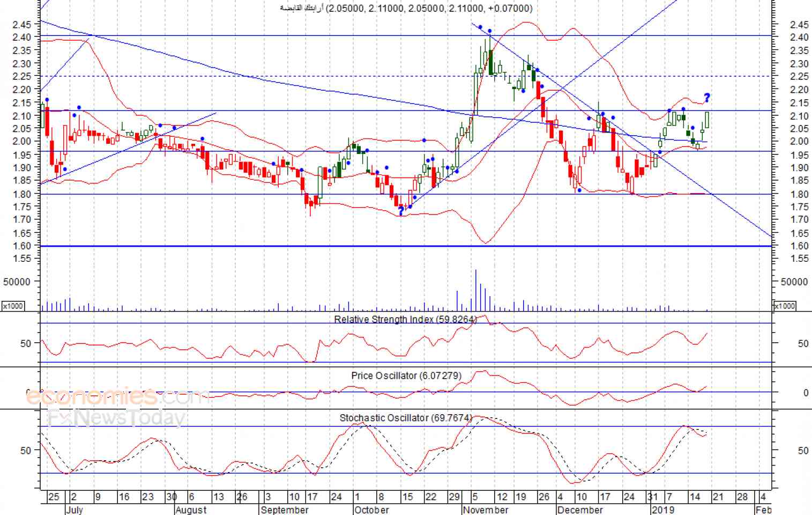The image size is (812, 515).
Task: Click the 1.60 price label on right axis
Action: coord(799,246)
